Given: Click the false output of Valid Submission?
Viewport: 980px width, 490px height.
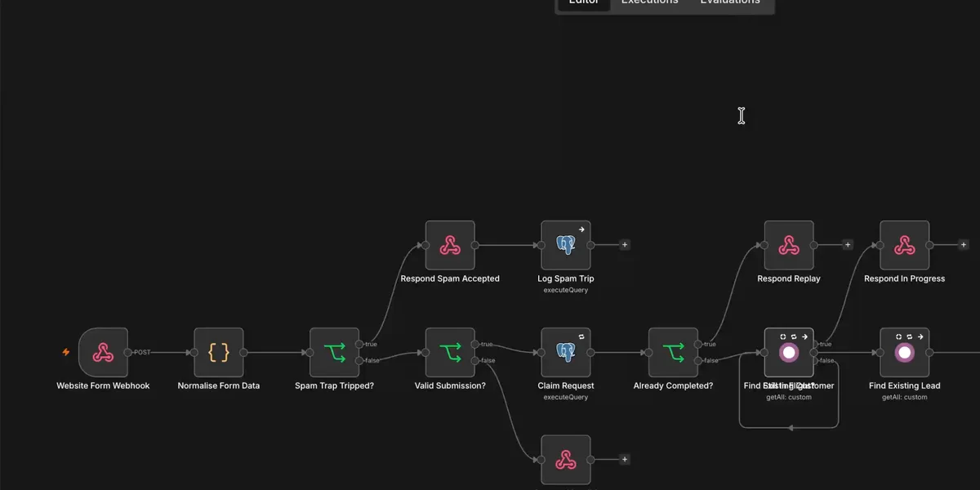Looking at the screenshot, I should (475, 361).
